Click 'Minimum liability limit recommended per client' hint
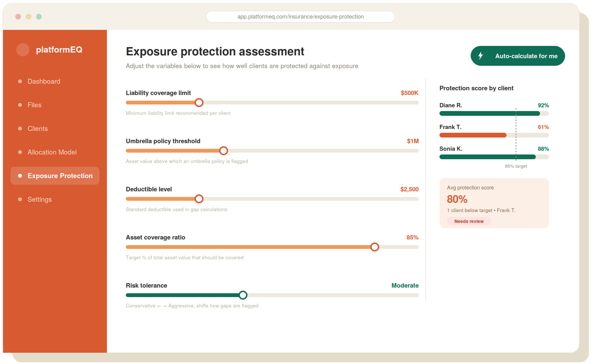This screenshot has height=364, width=592. tap(178, 113)
